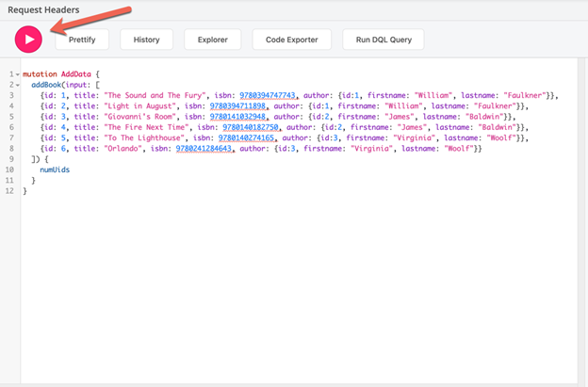
Task: Click the numUids field on line 10
Action: tap(55, 169)
